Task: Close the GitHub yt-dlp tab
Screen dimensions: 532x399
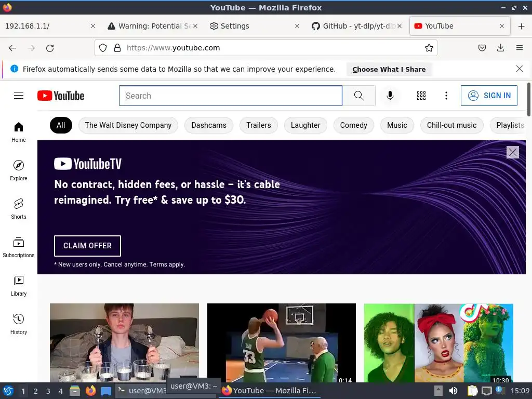Action: click(x=400, y=26)
